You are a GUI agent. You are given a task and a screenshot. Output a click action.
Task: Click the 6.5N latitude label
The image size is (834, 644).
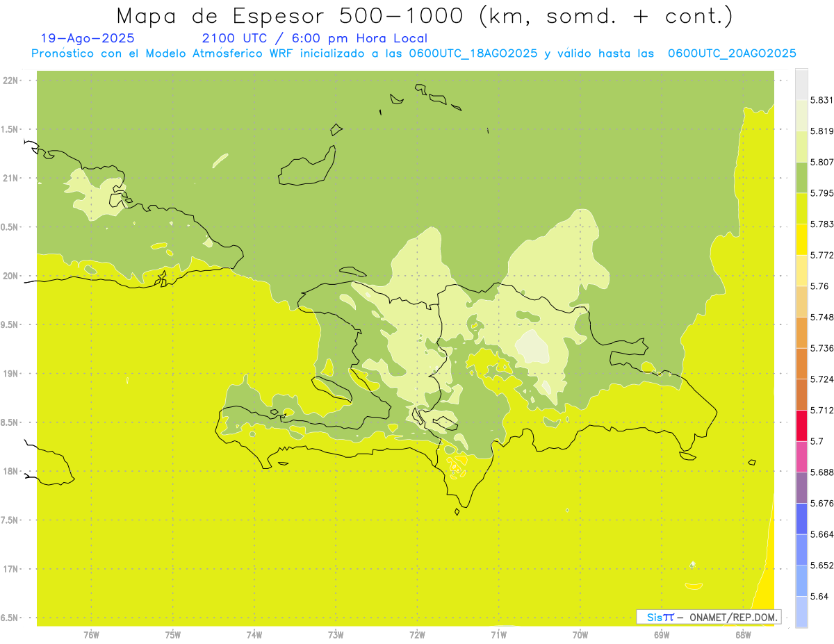click(x=10, y=618)
